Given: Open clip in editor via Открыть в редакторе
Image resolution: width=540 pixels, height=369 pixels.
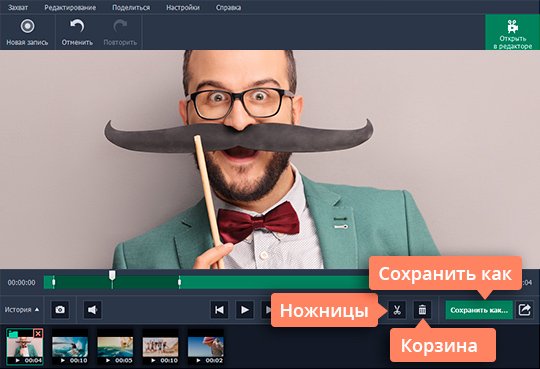Looking at the screenshot, I should pos(512,33).
